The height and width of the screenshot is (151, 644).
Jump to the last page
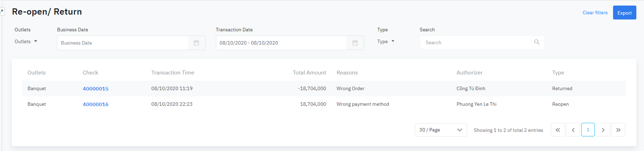[618, 130]
